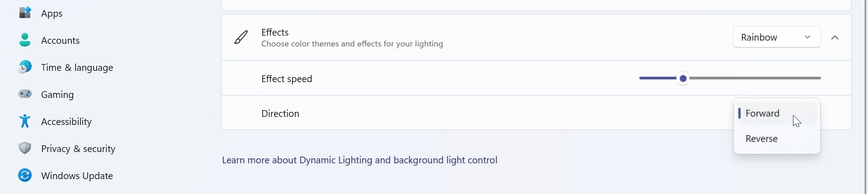
Task: Click the Effect speed slider thumb
Action: pyautogui.click(x=683, y=79)
